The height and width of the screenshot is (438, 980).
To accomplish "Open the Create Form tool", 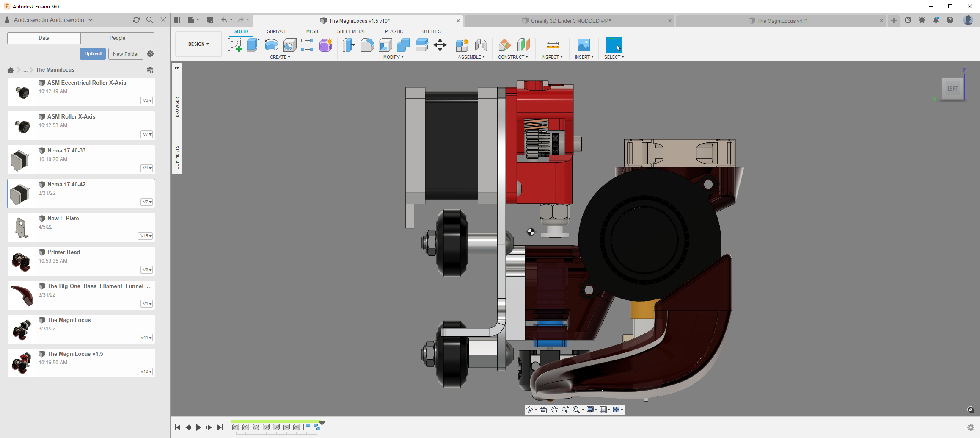I will (326, 44).
